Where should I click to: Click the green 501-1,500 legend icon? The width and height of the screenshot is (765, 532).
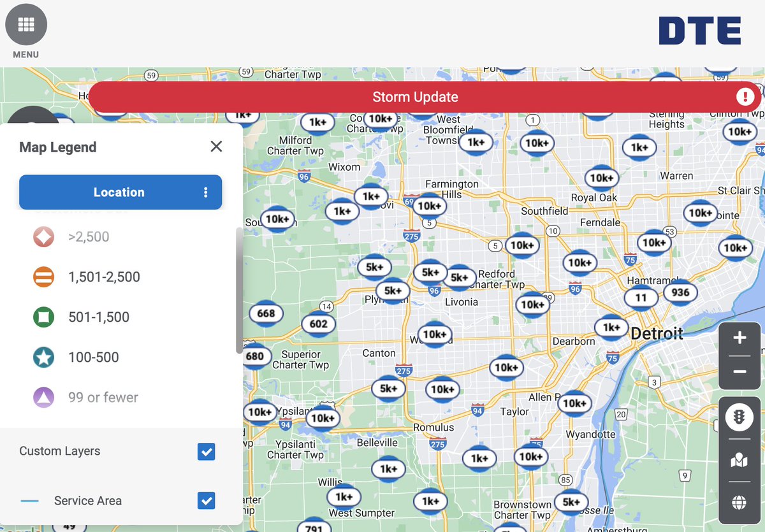click(44, 317)
